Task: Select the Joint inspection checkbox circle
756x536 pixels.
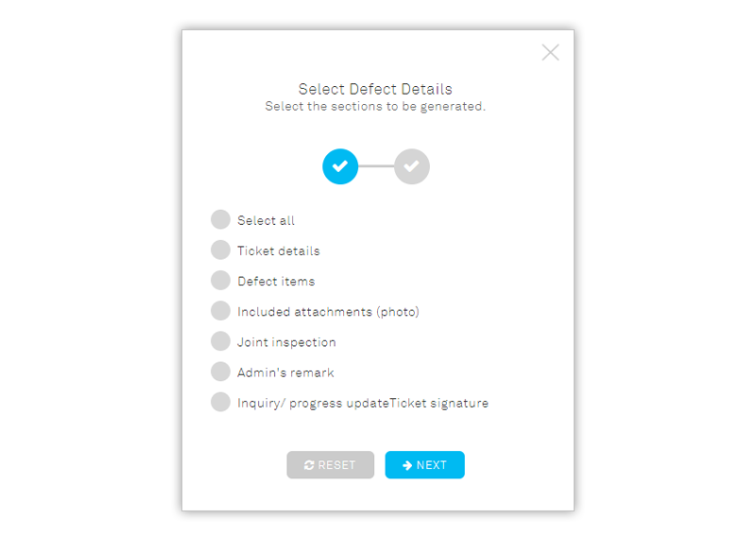Action: pos(220,341)
